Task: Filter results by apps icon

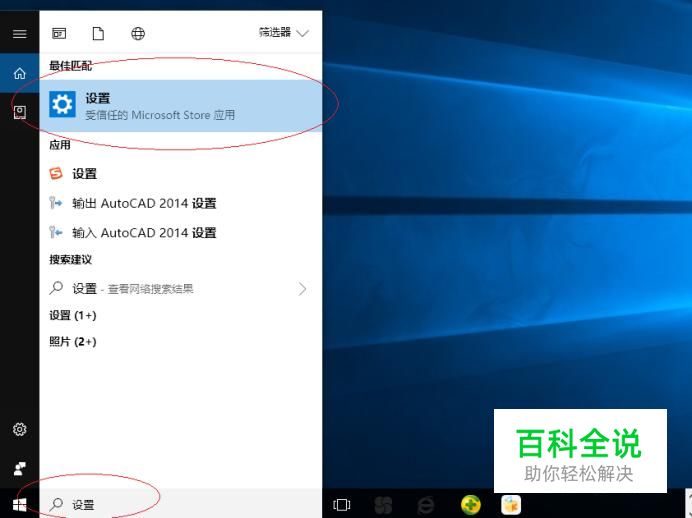Action: click(x=59, y=34)
